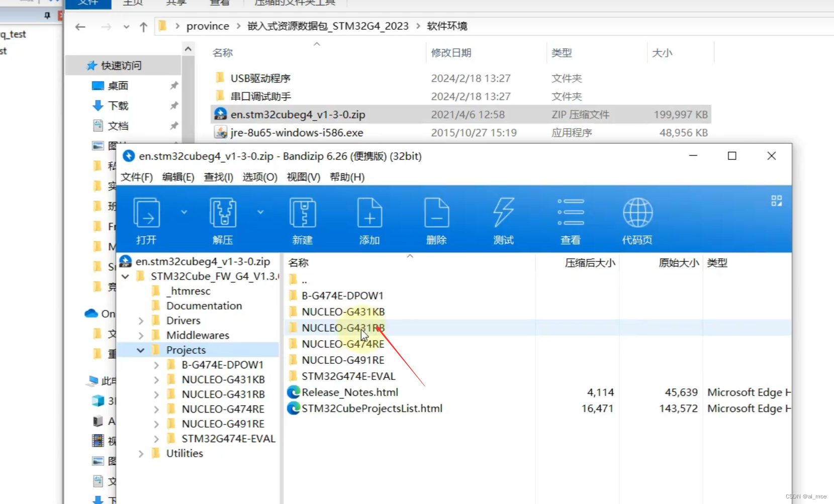Image resolution: width=834 pixels, height=504 pixels.
Task: Maximize the Bandizip window
Action: click(x=732, y=156)
